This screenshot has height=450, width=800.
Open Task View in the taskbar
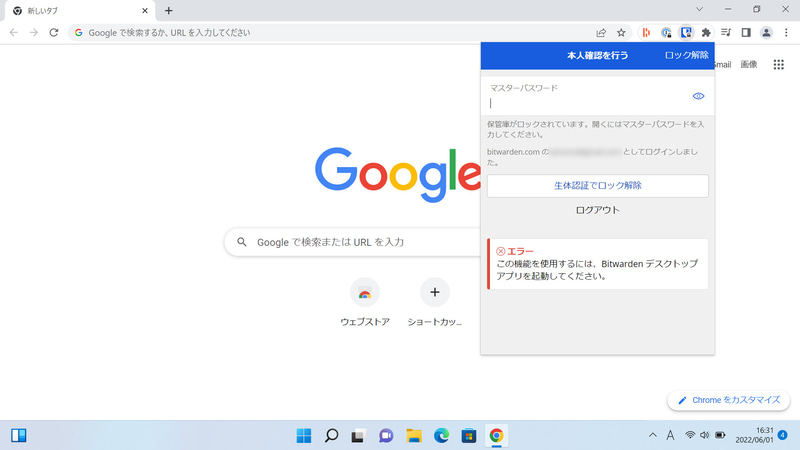click(359, 435)
